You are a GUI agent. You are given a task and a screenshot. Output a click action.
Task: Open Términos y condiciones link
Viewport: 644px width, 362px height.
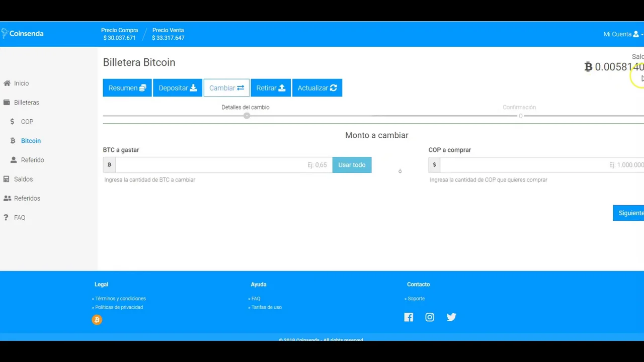coord(120,299)
